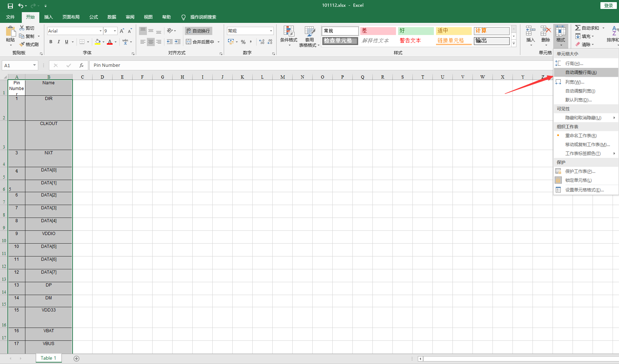The width and height of the screenshot is (619, 364).
Task: Select the Table 1 sheet tab
Action: 48,358
